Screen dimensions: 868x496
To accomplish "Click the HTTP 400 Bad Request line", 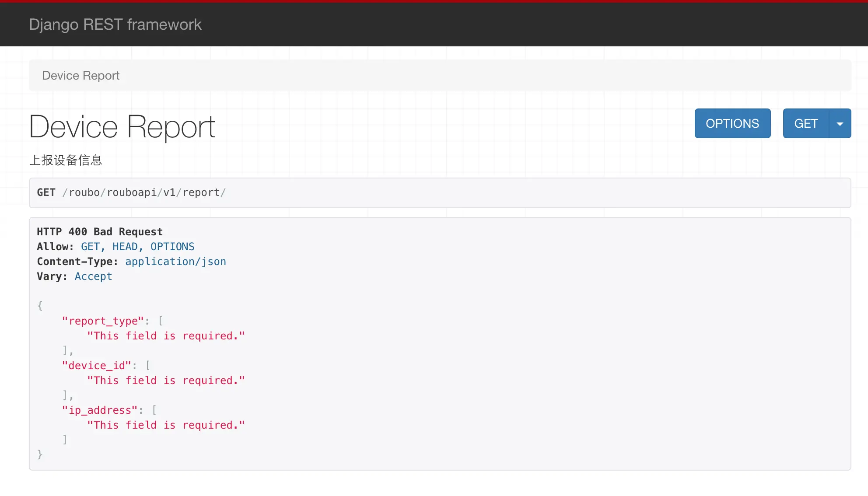I will pyautogui.click(x=100, y=232).
